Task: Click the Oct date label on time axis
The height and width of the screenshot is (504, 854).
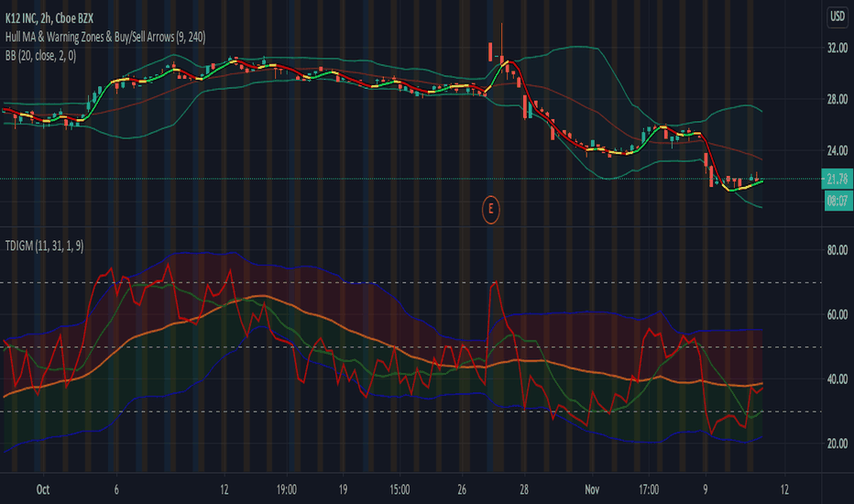Action: (43, 489)
